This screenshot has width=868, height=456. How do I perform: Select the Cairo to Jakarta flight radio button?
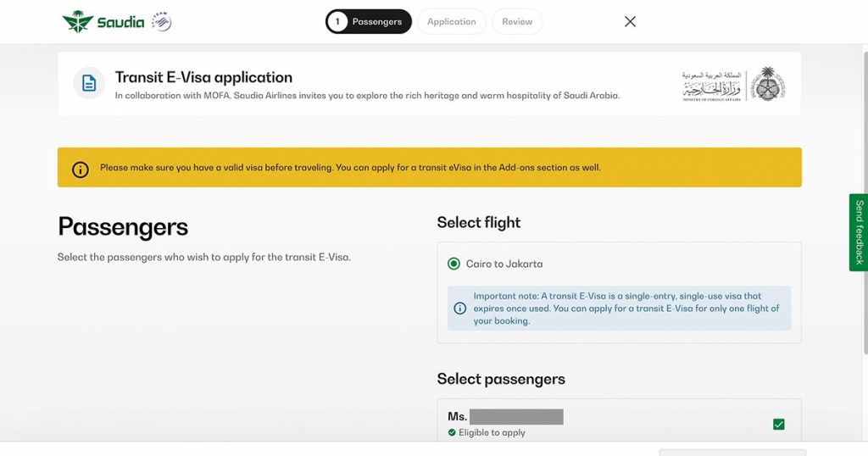point(454,264)
